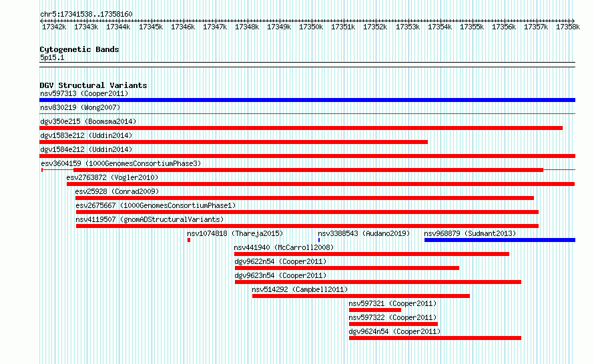The image size is (594, 364).
Task: Open the nsv830219 (Wong2007) label
Action: point(80,107)
